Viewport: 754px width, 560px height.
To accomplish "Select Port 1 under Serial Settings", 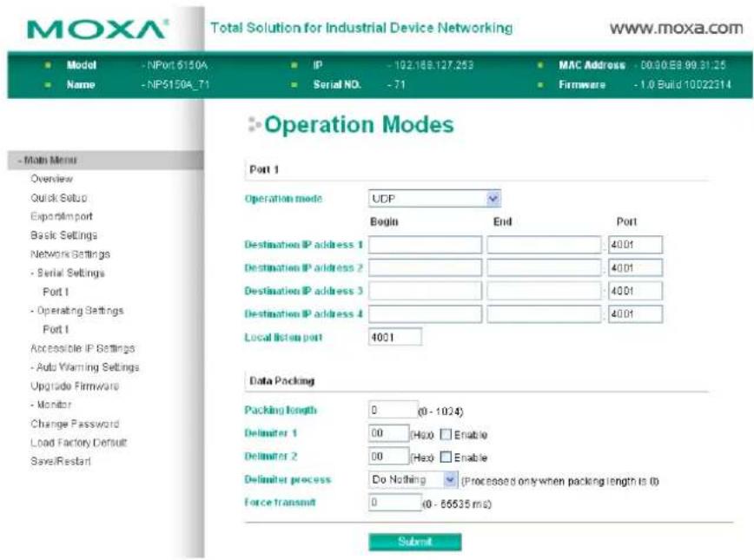I will (56, 292).
